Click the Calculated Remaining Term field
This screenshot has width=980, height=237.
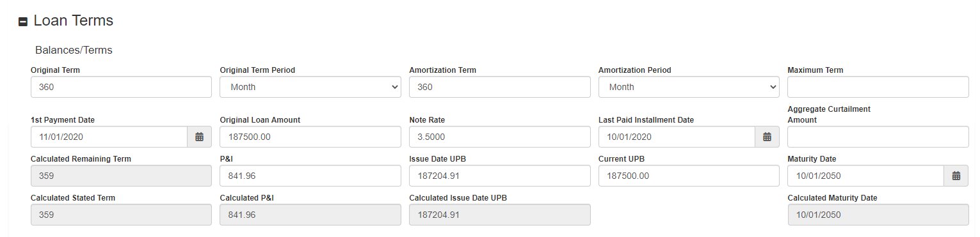tap(121, 176)
